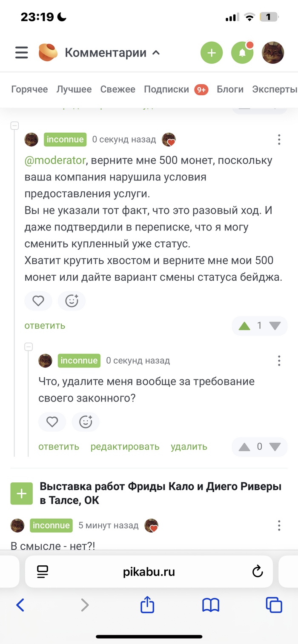
Task: Tap the Safari share icon
Action: 147,605
